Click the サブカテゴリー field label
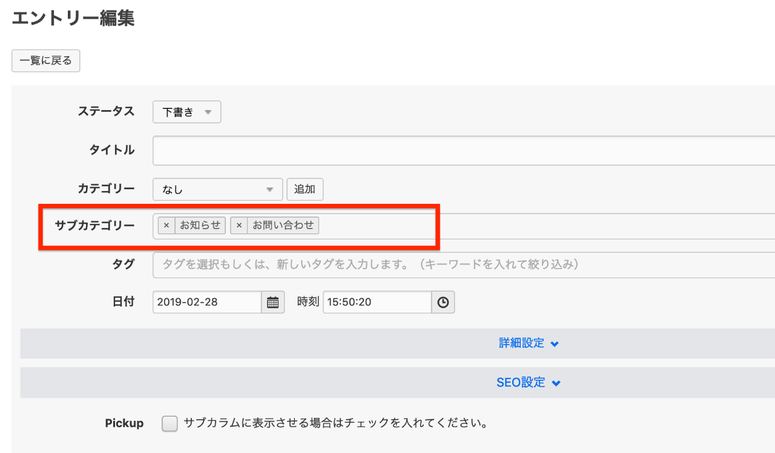The width and height of the screenshot is (775, 453). pyautogui.click(x=94, y=226)
